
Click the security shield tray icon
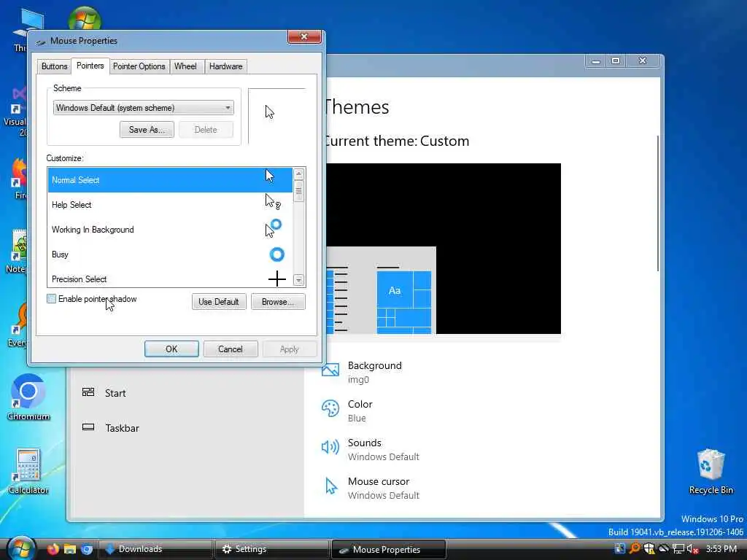(x=649, y=548)
